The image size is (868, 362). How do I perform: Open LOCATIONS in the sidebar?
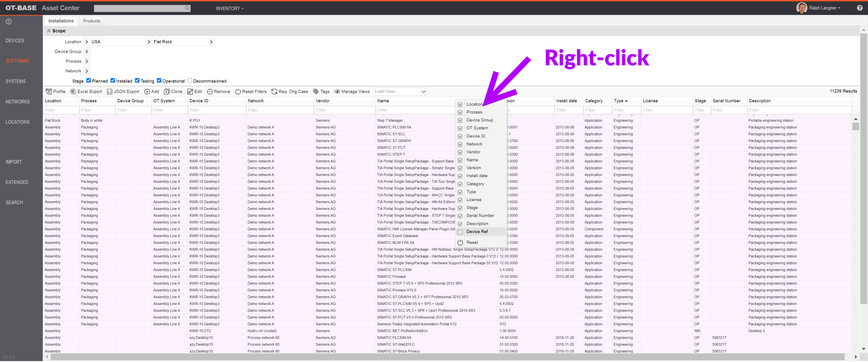point(18,122)
